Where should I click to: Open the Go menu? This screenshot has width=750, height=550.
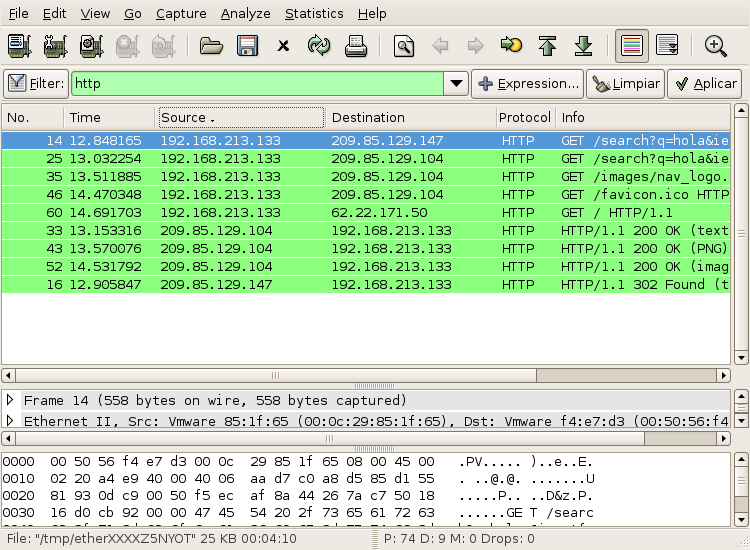133,14
